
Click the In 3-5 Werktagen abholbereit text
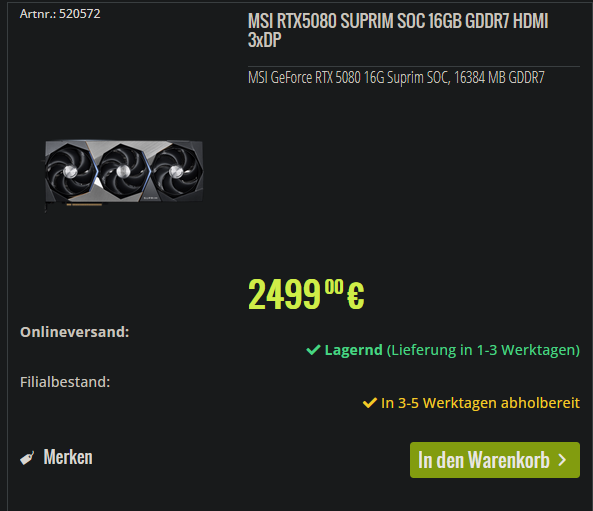480,403
